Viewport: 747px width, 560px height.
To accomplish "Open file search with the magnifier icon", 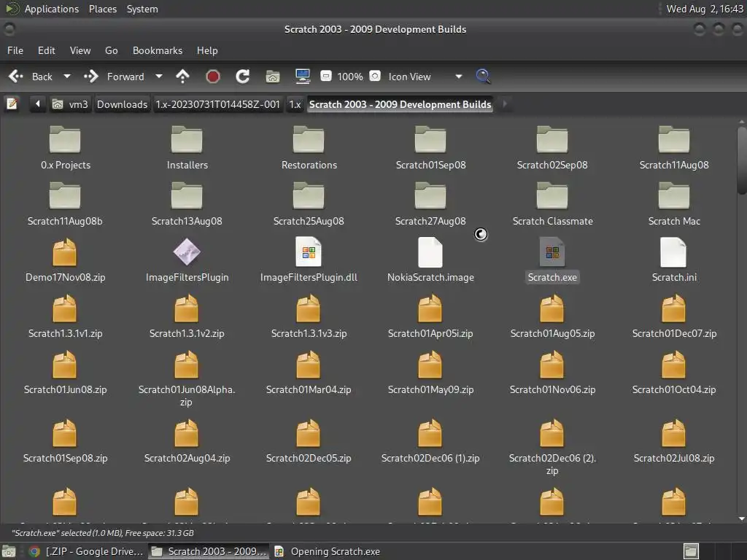I will (x=483, y=76).
